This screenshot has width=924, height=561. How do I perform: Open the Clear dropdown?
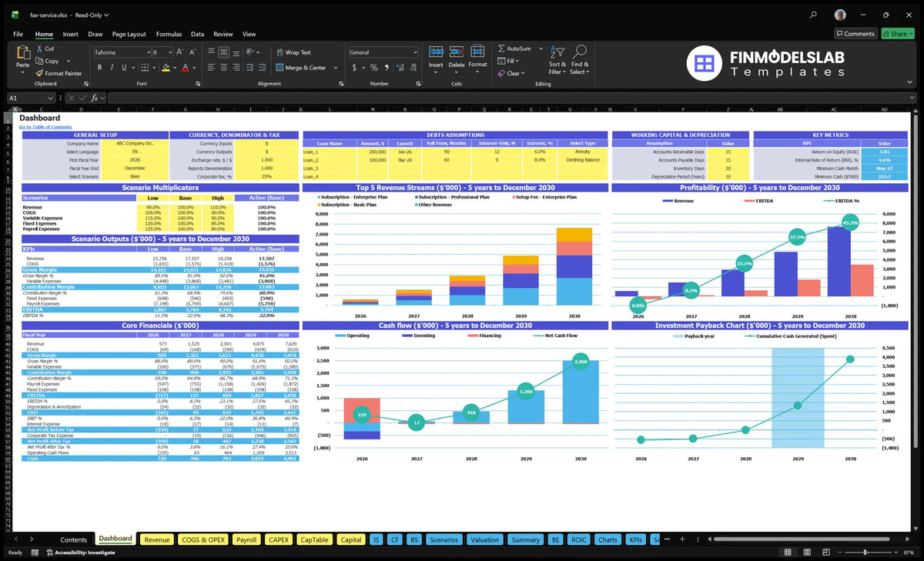[x=511, y=73]
